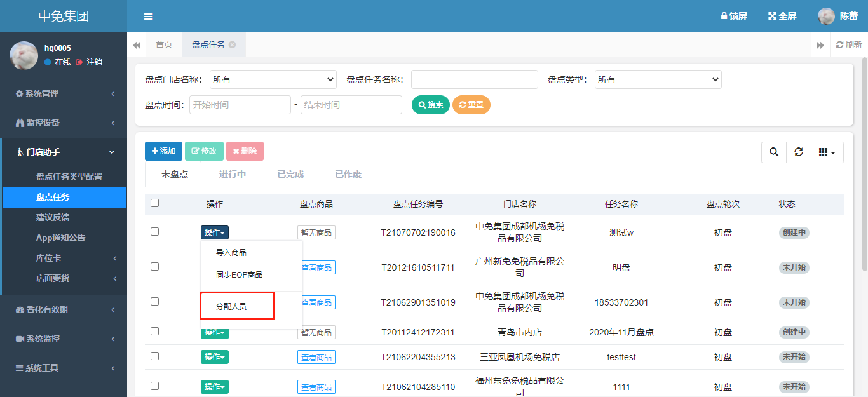Open the column visibility grid dropdown
Image resolution: width=868 pixels, height=397 pixels.
(x=827, y=152)
